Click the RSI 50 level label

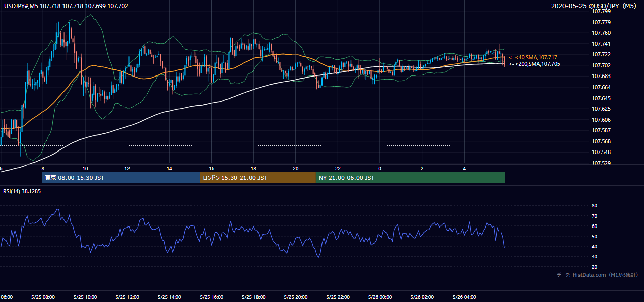(x=594, y=236)
